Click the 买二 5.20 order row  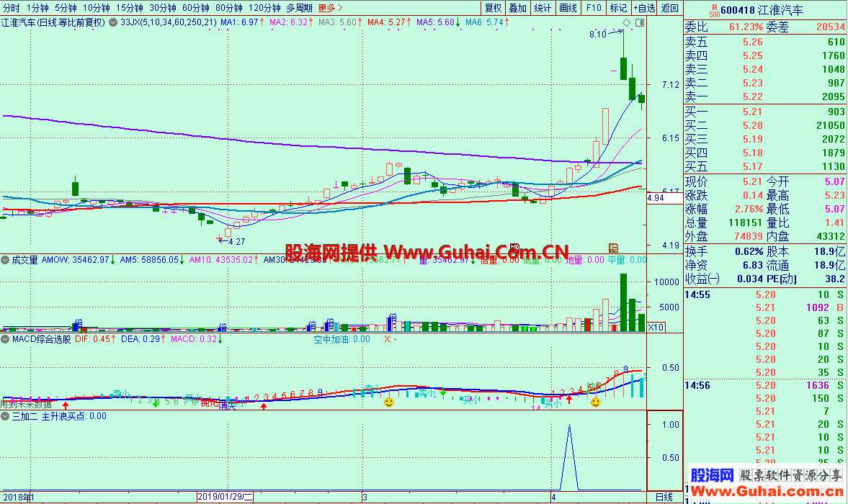764,125
